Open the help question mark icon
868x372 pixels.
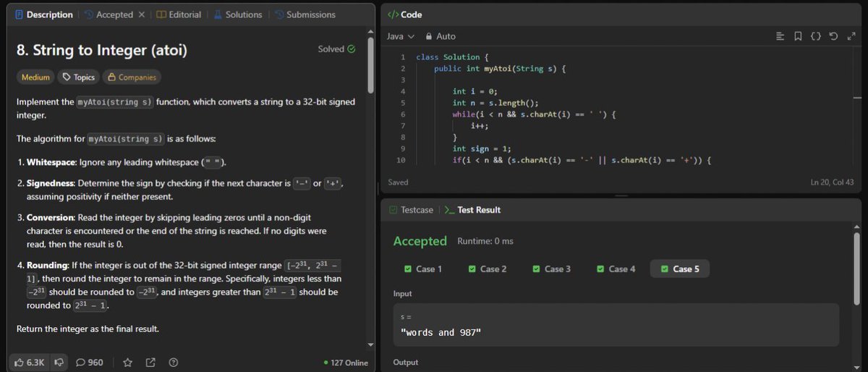(x=173, y=362)
